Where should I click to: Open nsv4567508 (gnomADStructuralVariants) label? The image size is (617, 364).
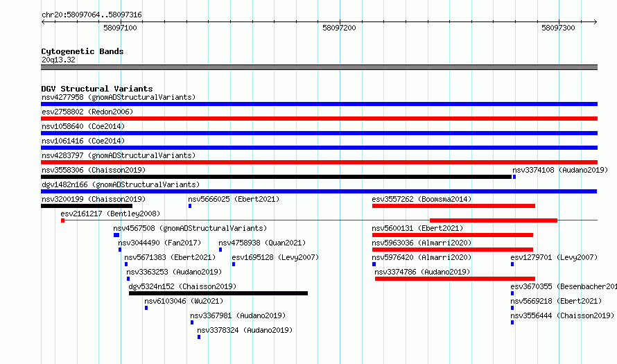[x=190, y=228]
